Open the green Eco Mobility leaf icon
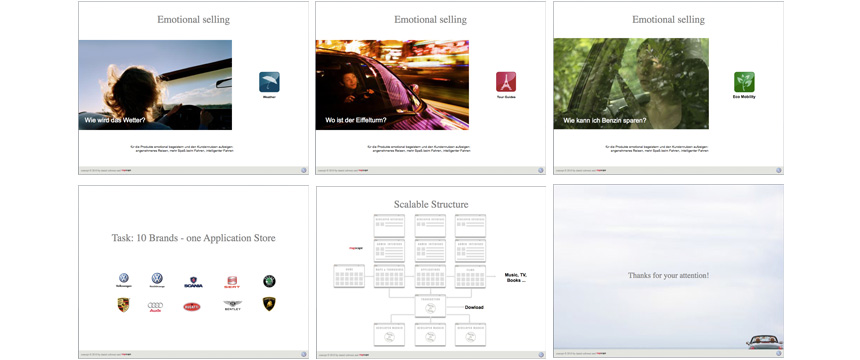 pos(744,82)
